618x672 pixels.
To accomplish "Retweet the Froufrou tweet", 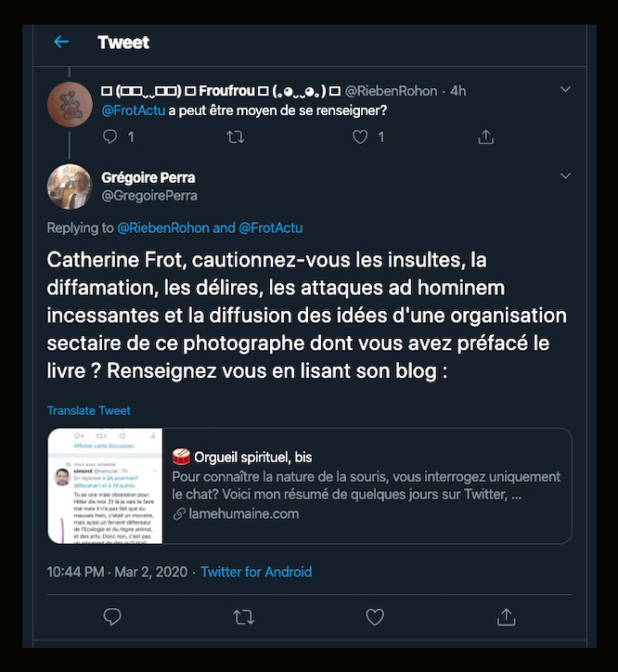I will (236, 136).
